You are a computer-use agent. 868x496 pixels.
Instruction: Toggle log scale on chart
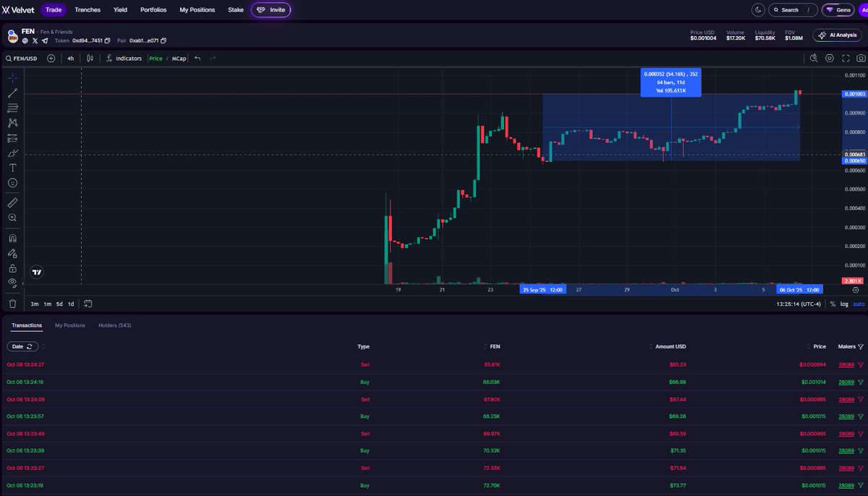click(844, 304)
